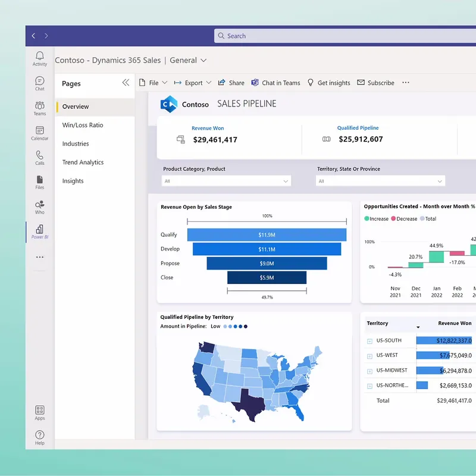476x476 pixels.
Task: Click California on the pipeline map
Action: pos(200,378)
